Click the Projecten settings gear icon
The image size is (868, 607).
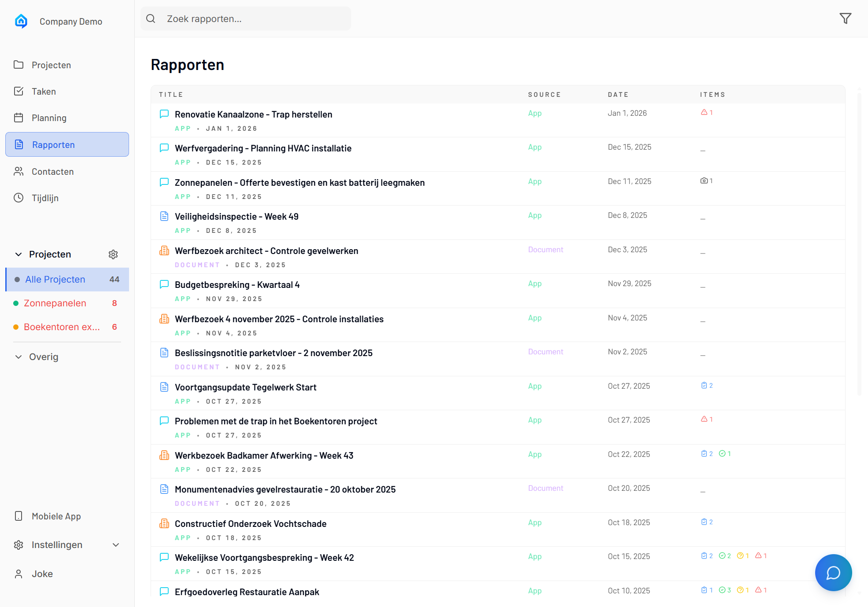pyautogui.click(x=113, y=254)
